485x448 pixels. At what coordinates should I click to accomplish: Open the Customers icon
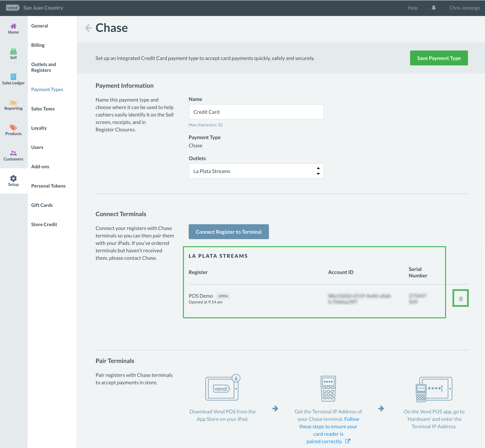pos(14,153)
